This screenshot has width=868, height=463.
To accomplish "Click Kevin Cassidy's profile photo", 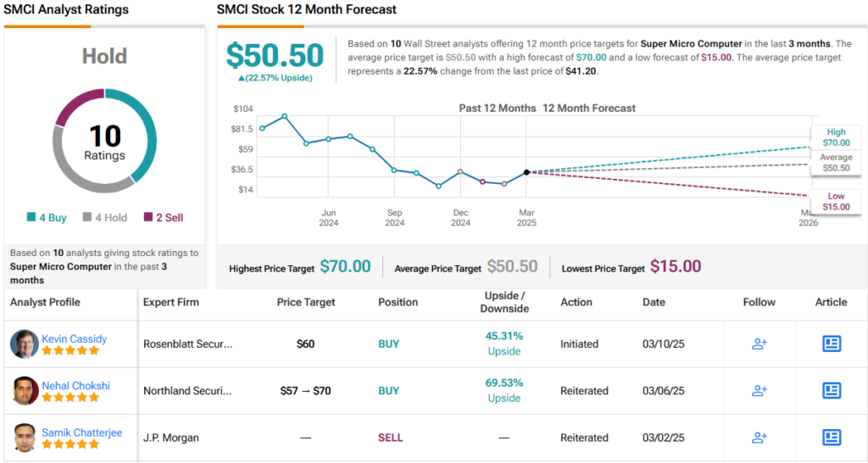I will coord(24,343).
